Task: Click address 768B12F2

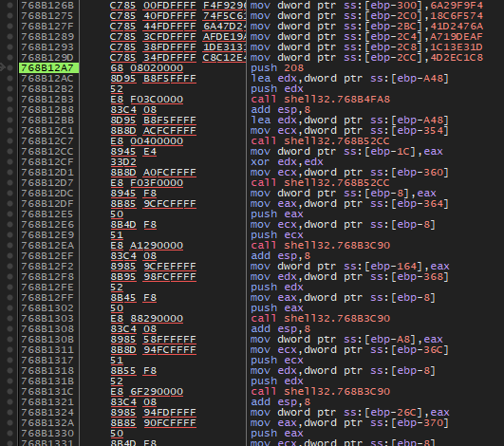Action: coord(47,267)
